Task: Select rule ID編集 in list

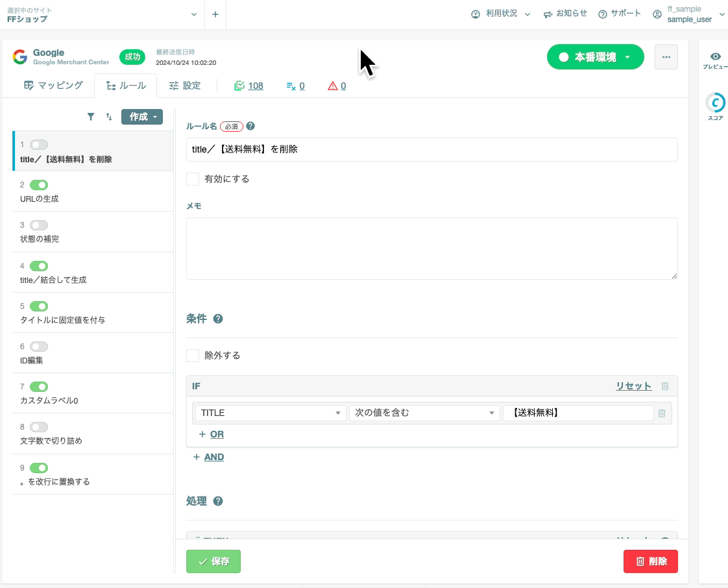Action: coord(93,353)
